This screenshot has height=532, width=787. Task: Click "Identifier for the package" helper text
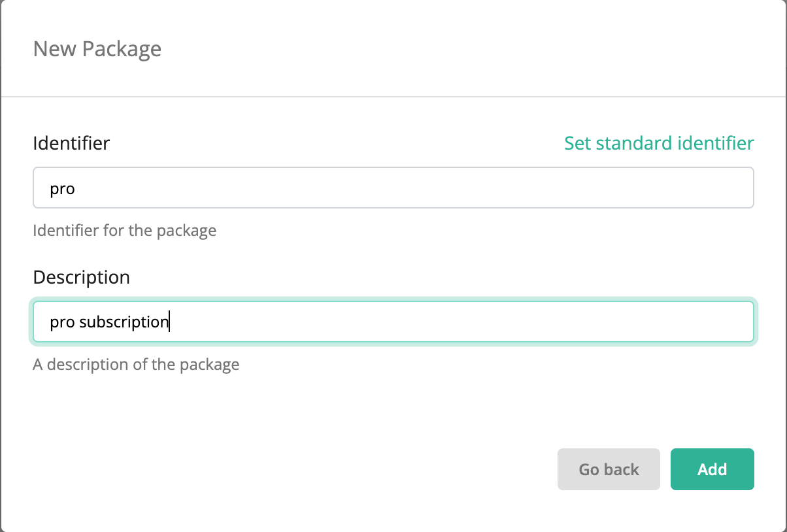point(124,231)
